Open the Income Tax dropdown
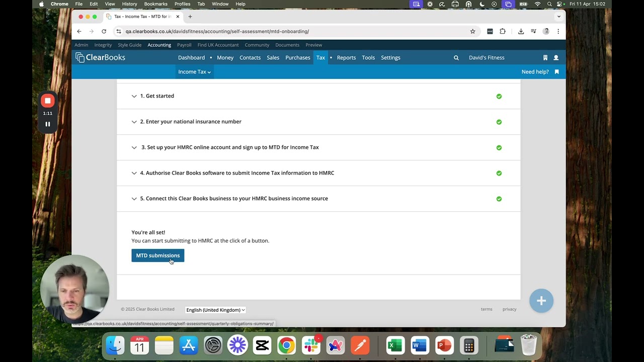The width and height of the screenshot is (644, 362). (x=194, y=72)
